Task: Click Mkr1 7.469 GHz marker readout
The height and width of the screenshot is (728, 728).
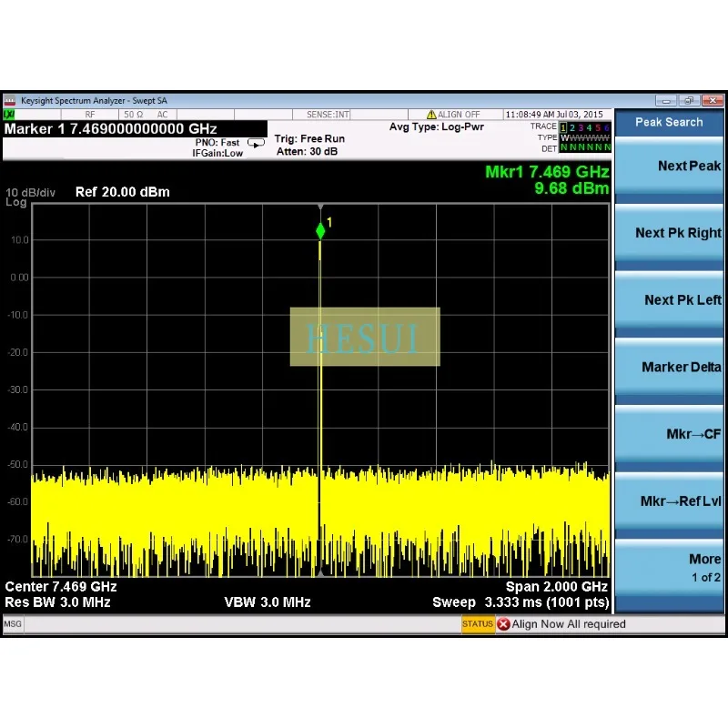Action: coord(547,172)
